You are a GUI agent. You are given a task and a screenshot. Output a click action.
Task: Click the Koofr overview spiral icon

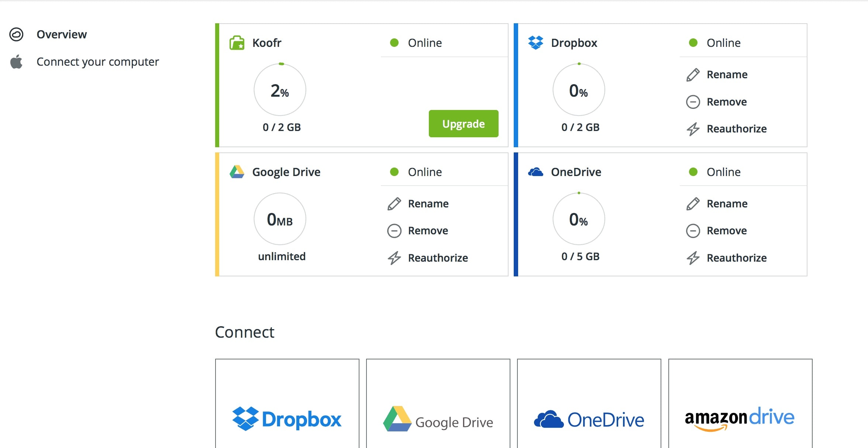[16, 34]
